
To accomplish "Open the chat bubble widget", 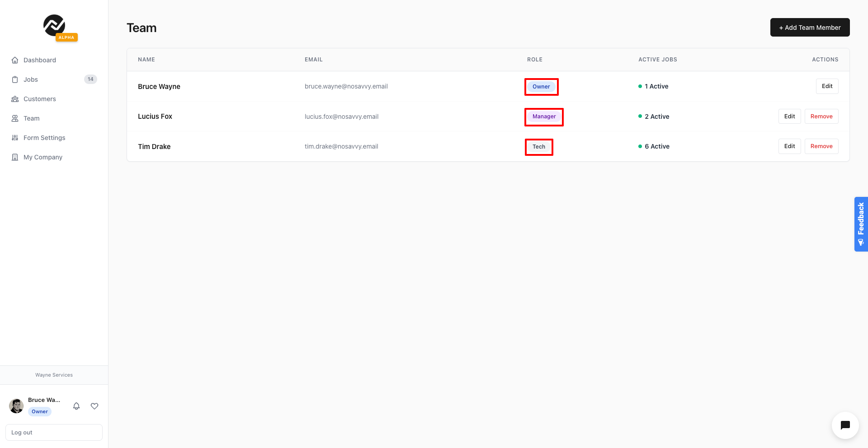I will pyautogui.click(x=845, y=425).
